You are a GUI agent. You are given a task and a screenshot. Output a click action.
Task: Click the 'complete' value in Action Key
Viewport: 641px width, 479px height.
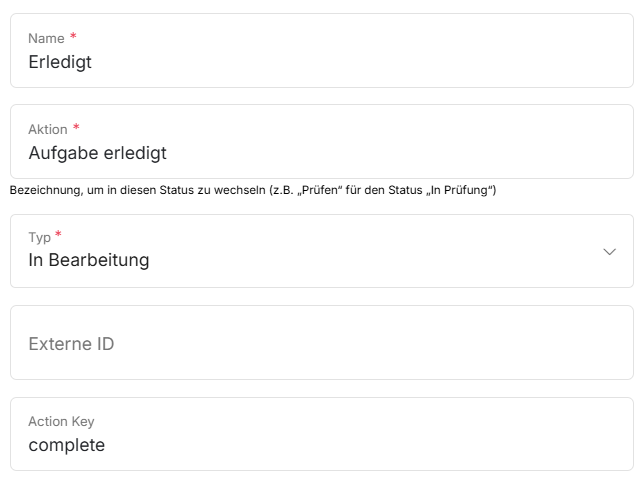point(66,445)
